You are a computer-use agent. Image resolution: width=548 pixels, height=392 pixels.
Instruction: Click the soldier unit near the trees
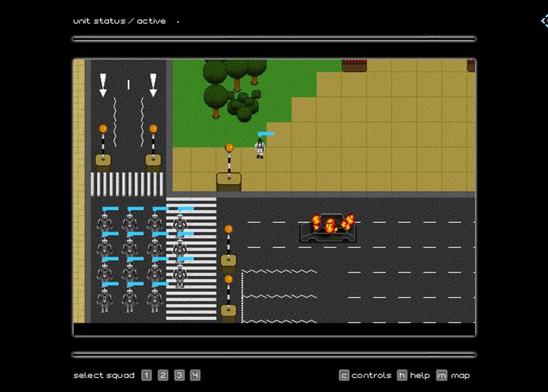[x=260, y=147]
